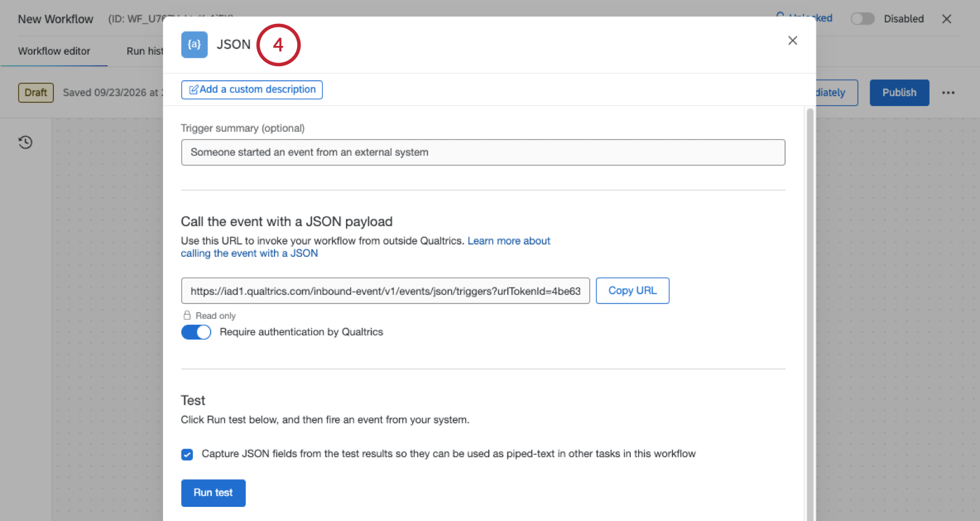
Task: Open the three-dot more options menu
Action: coord(948,93)
